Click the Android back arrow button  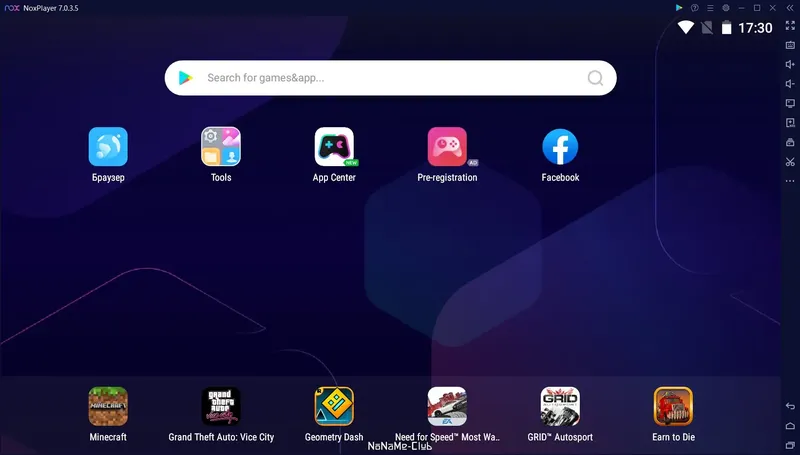click(790, 406)
